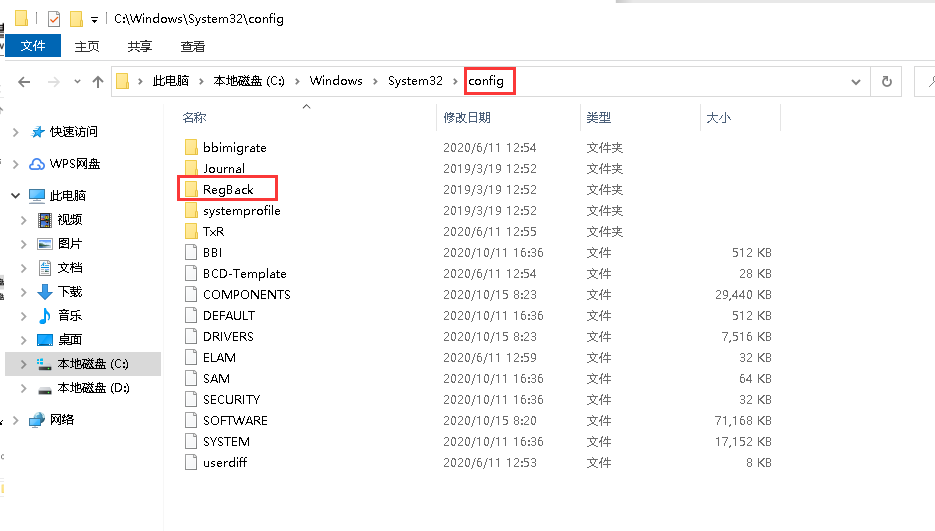Click the BCD-Template file icon

point(191,273)
